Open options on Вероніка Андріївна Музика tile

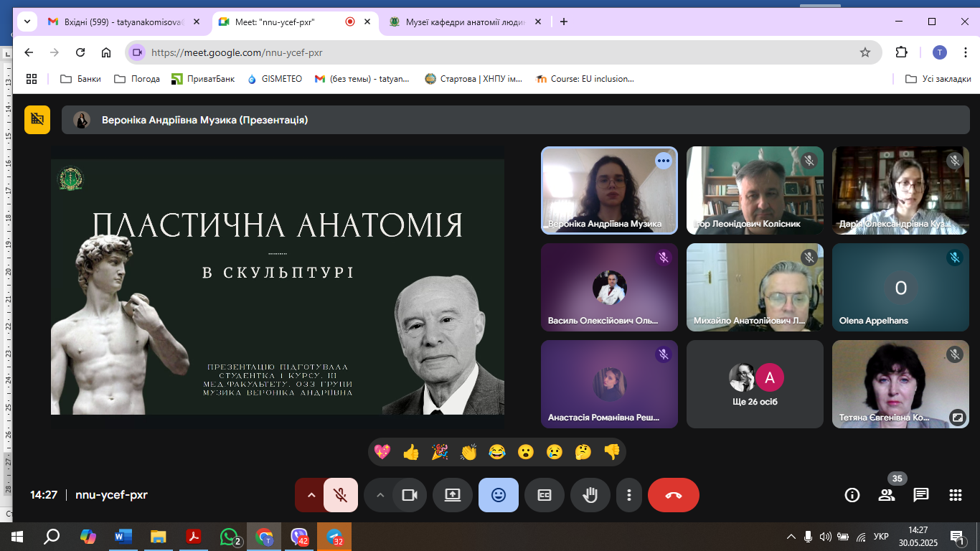click(664, 161)
